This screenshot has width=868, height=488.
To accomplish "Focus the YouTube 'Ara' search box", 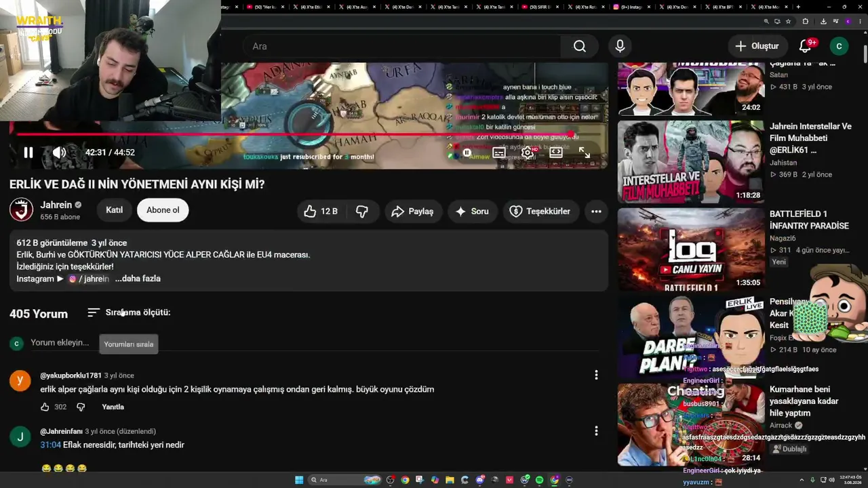I will tap(402, 46).
